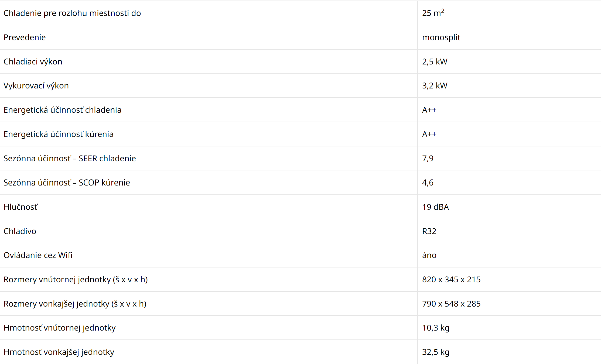Select the '19 dBA' noise value
The width and height of the screenshot is (601, 364).
click(x=435, y=207)
